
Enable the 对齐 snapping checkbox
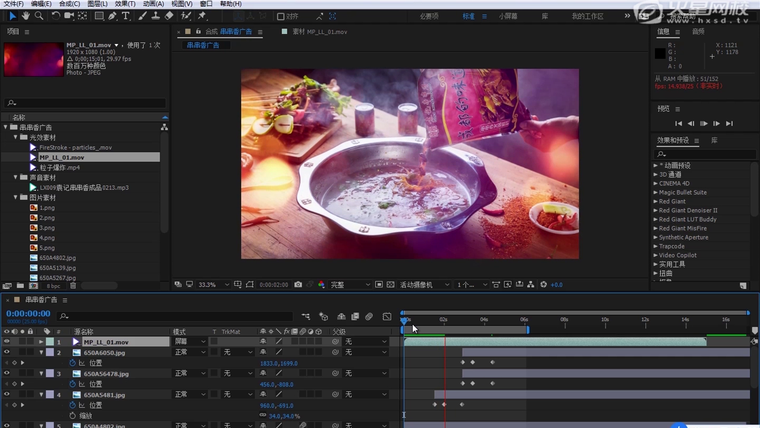(x=281, y=16)
